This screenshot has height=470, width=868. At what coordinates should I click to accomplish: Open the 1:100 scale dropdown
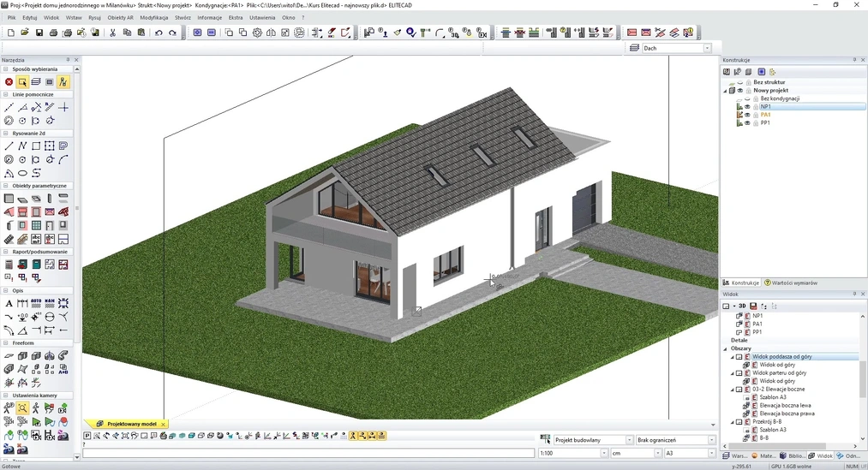(604, 453)
